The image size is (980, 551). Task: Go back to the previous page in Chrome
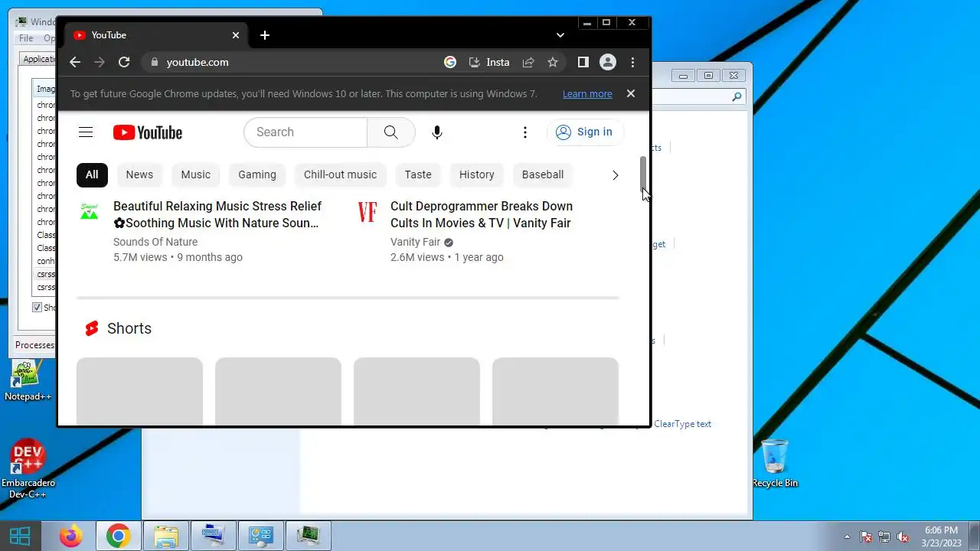(75, 62)
